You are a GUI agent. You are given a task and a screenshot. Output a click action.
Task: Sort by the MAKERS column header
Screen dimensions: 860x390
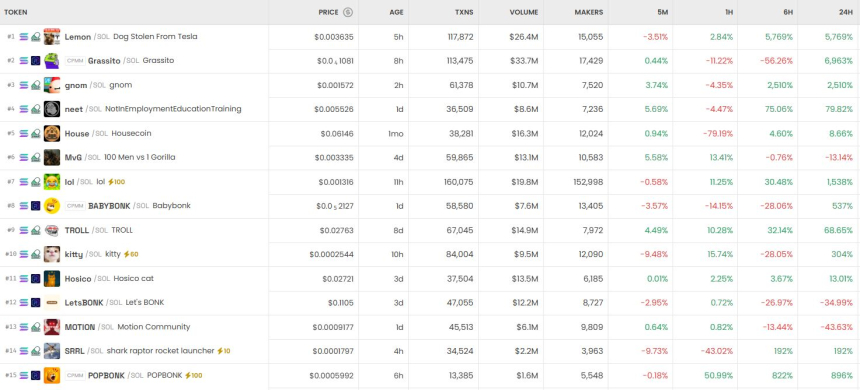[x=589, y=12]
